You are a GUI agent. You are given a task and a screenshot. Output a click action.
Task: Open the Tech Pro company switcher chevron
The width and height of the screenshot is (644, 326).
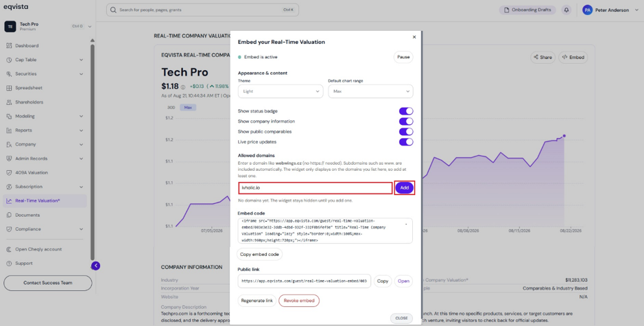coord(90,26)
